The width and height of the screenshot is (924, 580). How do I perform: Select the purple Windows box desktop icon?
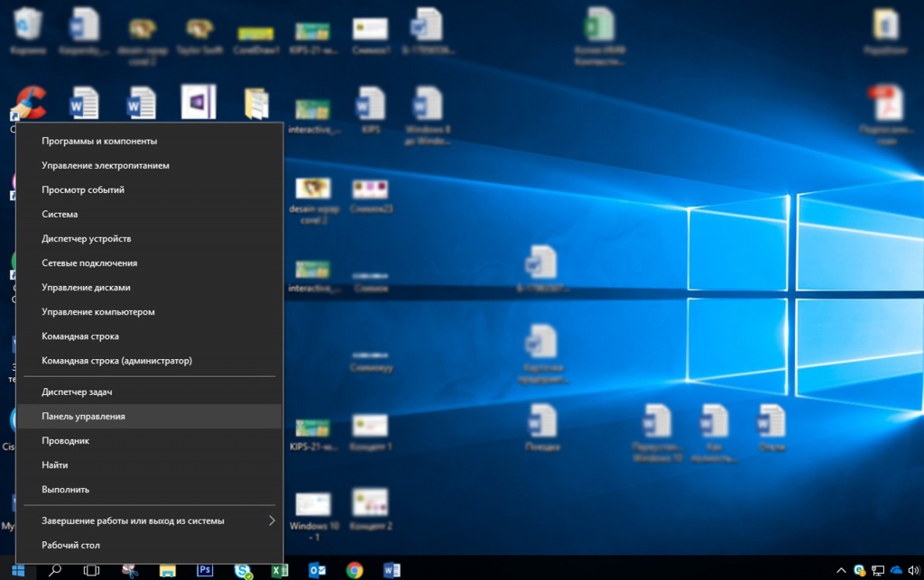pos(199,102)
